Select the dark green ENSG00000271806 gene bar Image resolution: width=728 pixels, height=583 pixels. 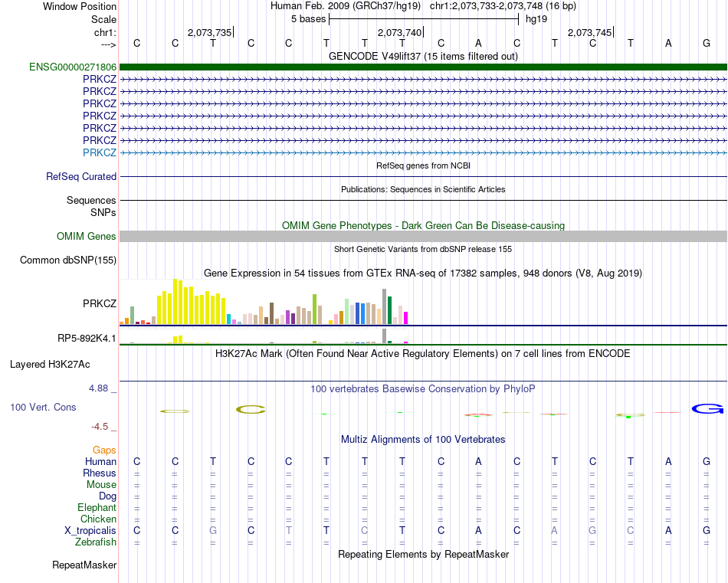tap(423, 67)
